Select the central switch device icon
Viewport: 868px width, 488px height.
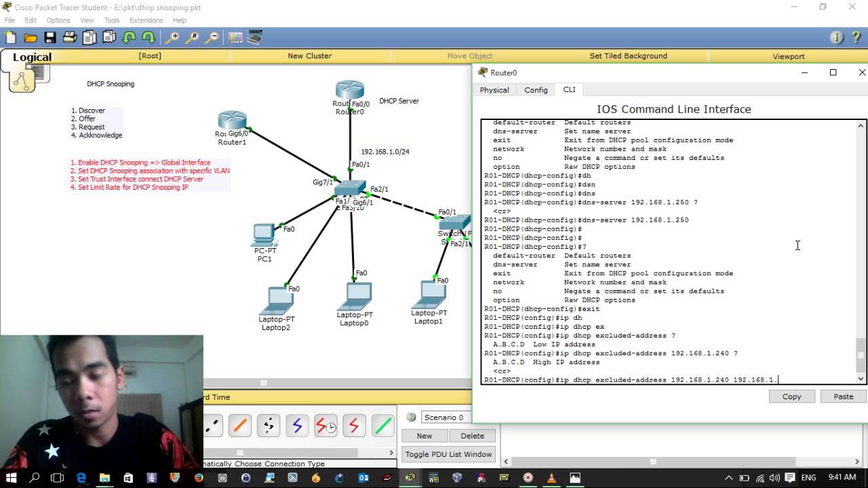pos(350,188)
